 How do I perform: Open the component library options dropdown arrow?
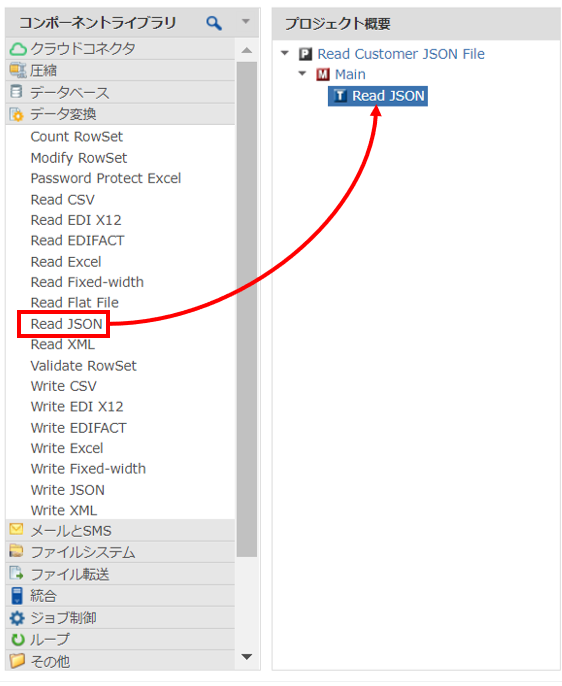pyautogui.click(x=246, y=21)
